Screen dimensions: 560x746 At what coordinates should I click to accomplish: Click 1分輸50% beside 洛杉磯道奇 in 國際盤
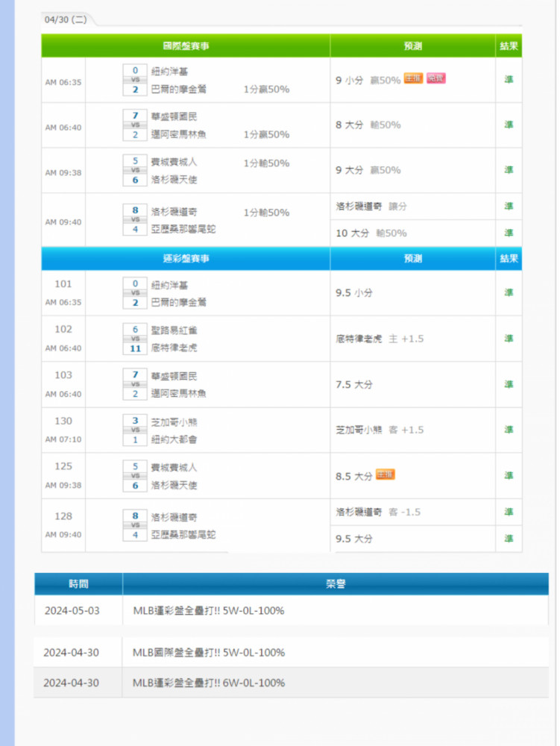pyautogui.click(x=266, y=213)
